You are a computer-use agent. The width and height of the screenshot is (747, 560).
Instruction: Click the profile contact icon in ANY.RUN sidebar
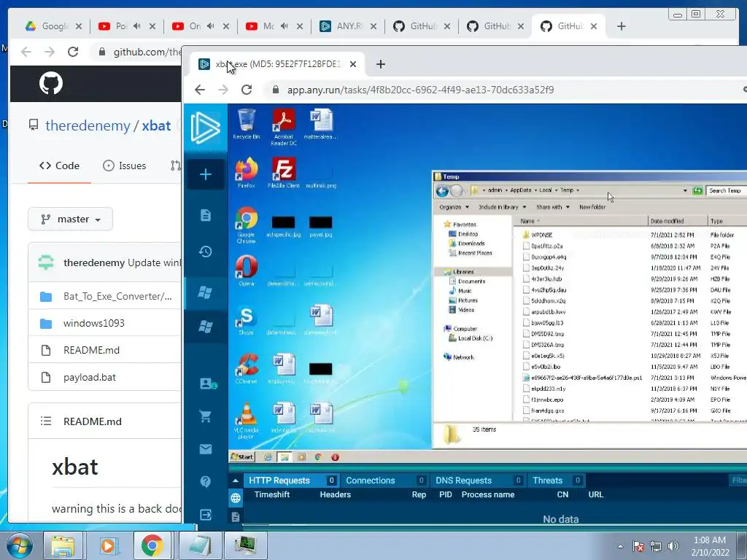tap(208, 384)
